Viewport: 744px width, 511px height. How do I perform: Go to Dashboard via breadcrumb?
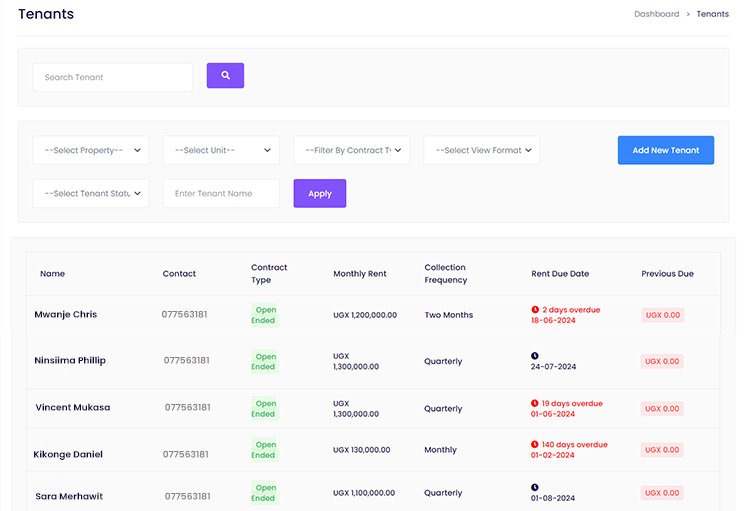(x=656, y=14)
